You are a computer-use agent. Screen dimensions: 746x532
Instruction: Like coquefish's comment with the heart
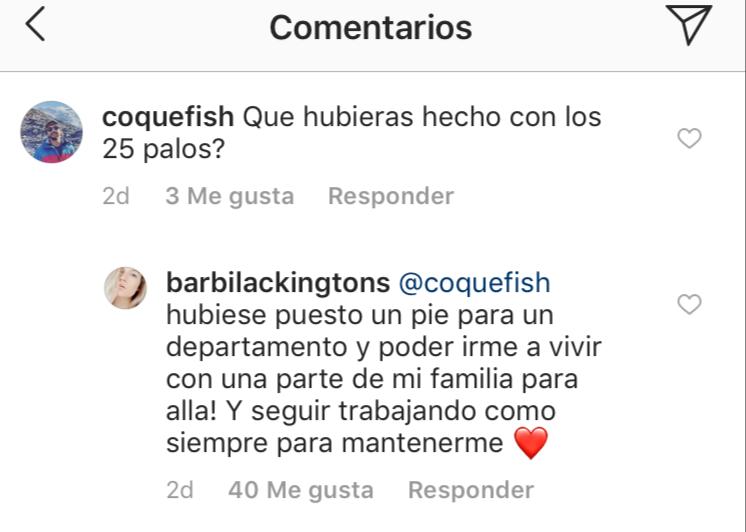click(x=689, y=138)
